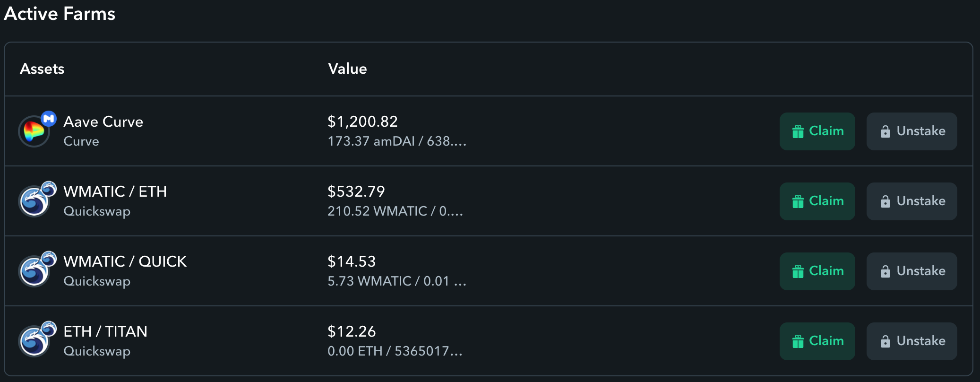Click the Aave Curve rainbow logo icon

pos(34,131)
